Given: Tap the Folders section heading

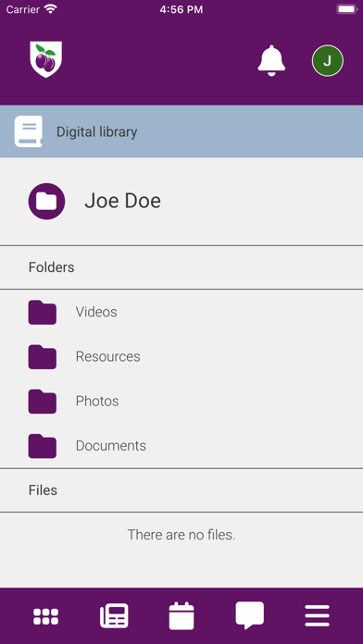Looking at the screenshot, I should click(51, 267).
